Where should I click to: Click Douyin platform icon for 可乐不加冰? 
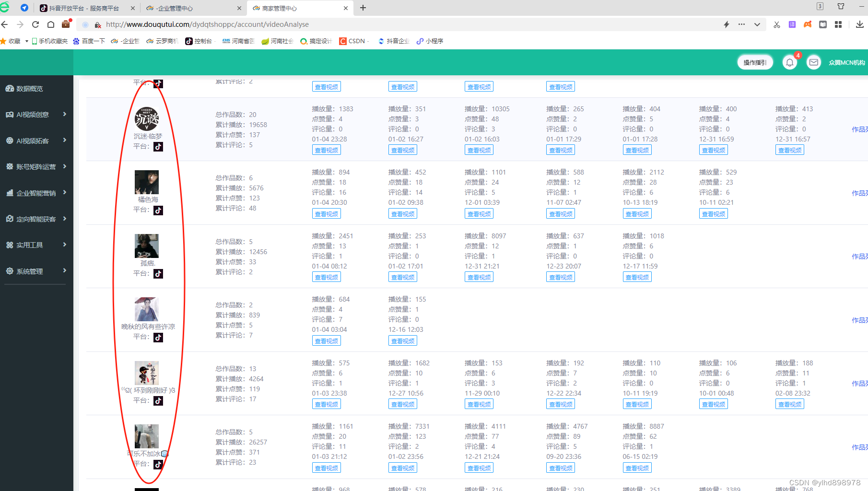pyautogui.click(x=158, y=464)
